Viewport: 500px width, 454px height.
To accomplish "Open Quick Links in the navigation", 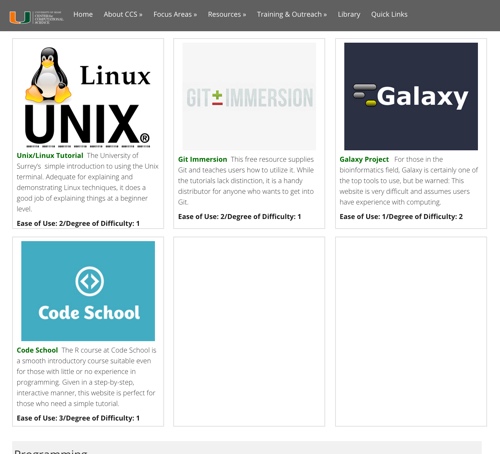I will pyautogui.click(x=389, y=14).
